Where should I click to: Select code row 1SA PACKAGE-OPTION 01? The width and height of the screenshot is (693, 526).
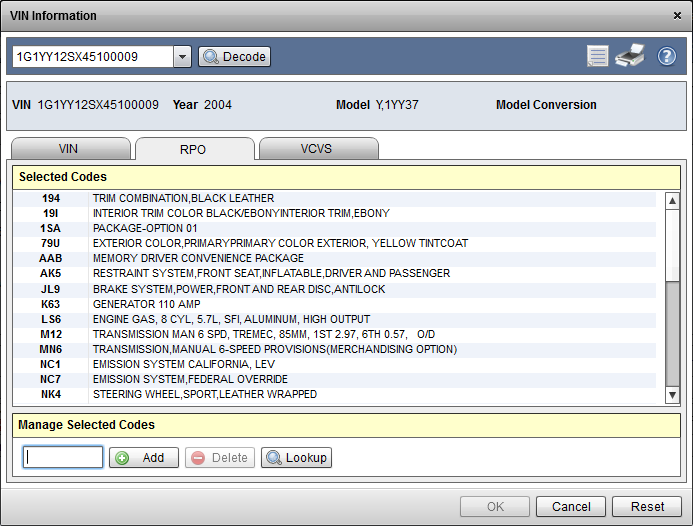pyautogui.click(x=335, y=229)
